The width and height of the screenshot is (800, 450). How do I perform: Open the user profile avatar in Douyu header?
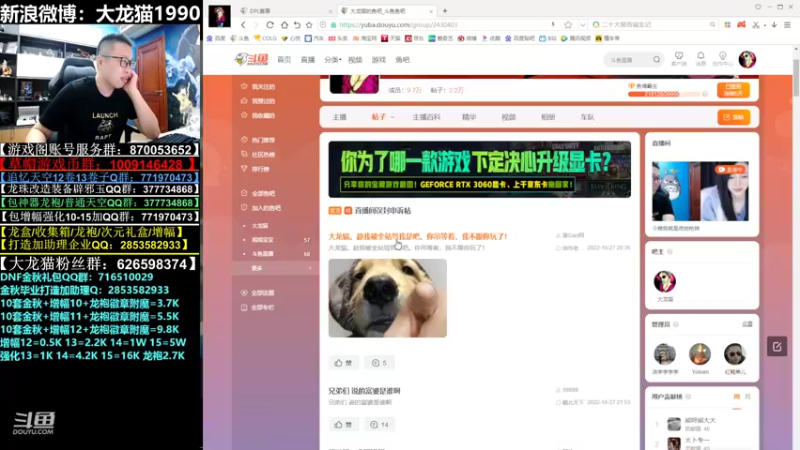747,60
